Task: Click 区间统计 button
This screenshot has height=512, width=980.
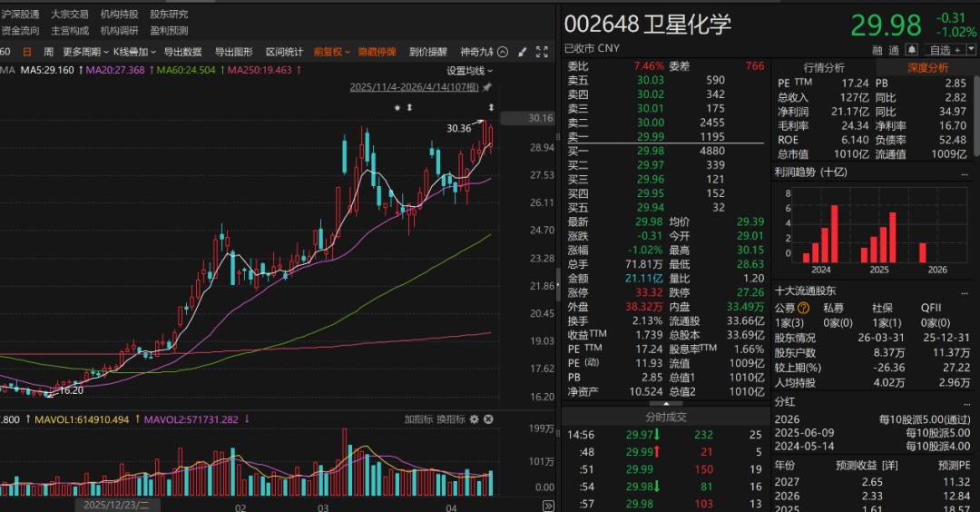Action: pyautogui.click(x=284, y=52)
